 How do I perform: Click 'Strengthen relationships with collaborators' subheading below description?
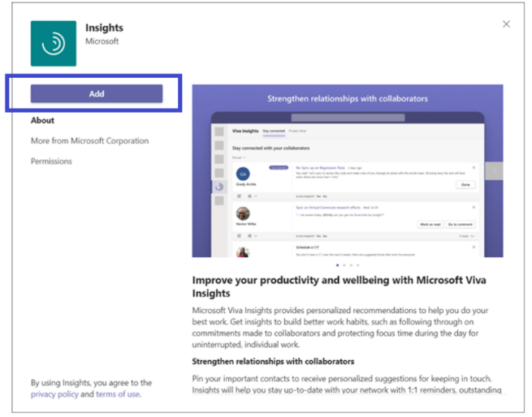tap(273, 361)
